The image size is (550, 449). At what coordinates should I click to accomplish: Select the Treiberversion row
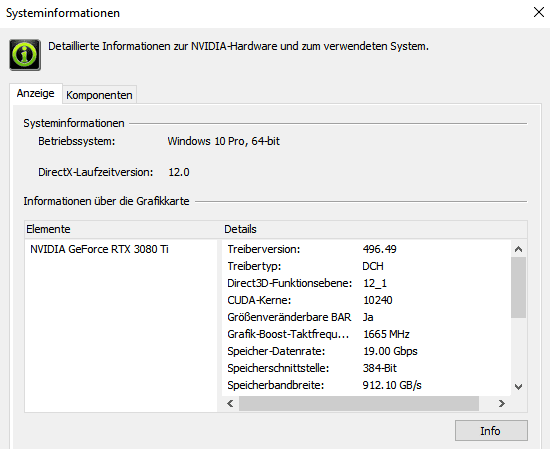[367, 249]
